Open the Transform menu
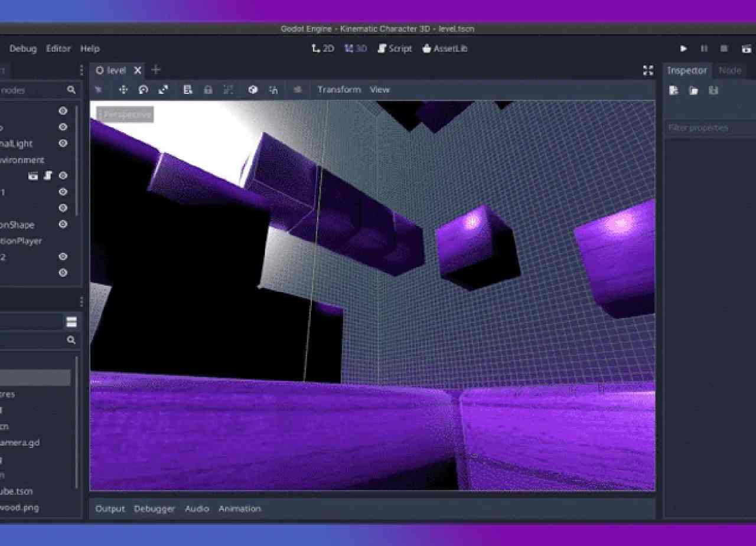This screenshot has height=546, width=756. pyautogui.click(x=339, y=90)
